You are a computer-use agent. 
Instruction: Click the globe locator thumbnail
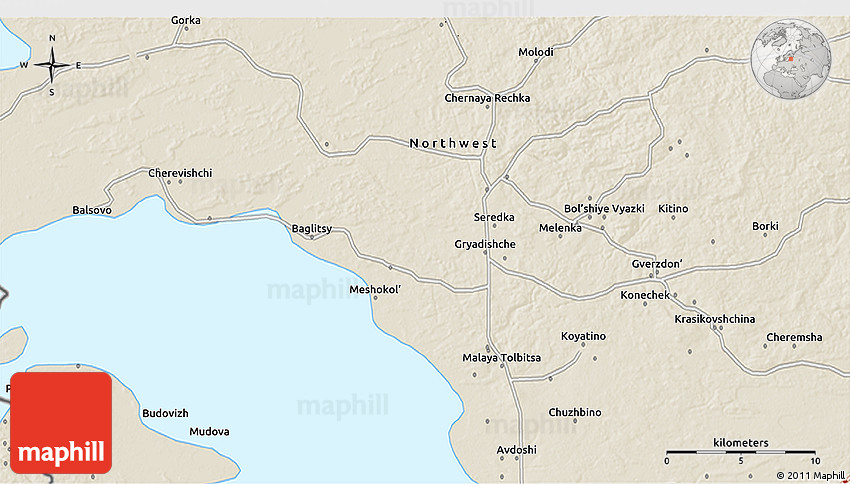point(791,56)
